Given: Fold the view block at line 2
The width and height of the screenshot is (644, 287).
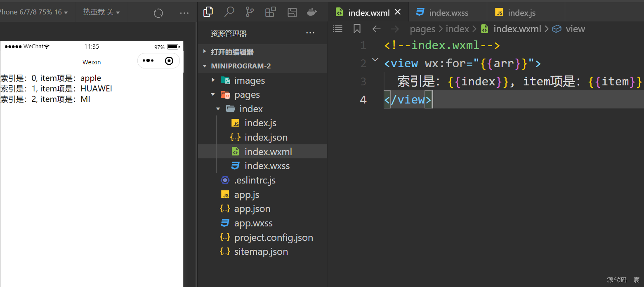Looking at the screenshot, I should 375,60.
